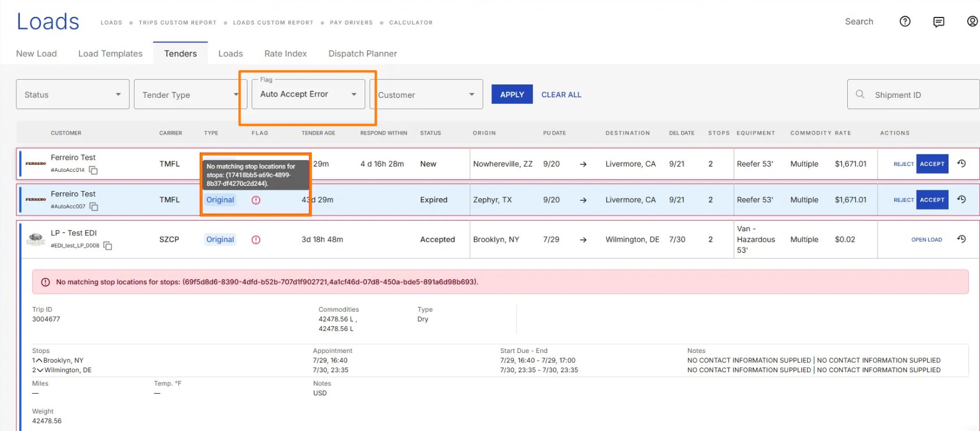Click the CLEAR ALL filters link
Screen dimensions: 980x431
[561, 94]
